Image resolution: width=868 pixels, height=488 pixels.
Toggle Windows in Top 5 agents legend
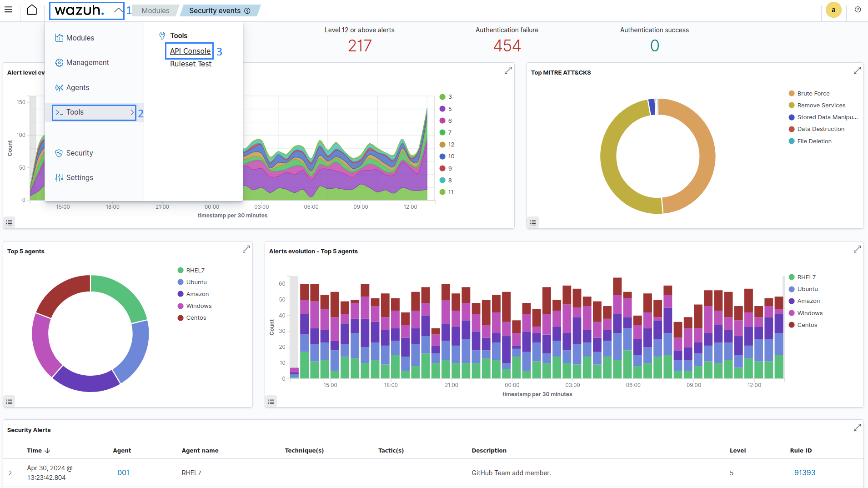tap(195, 306)
